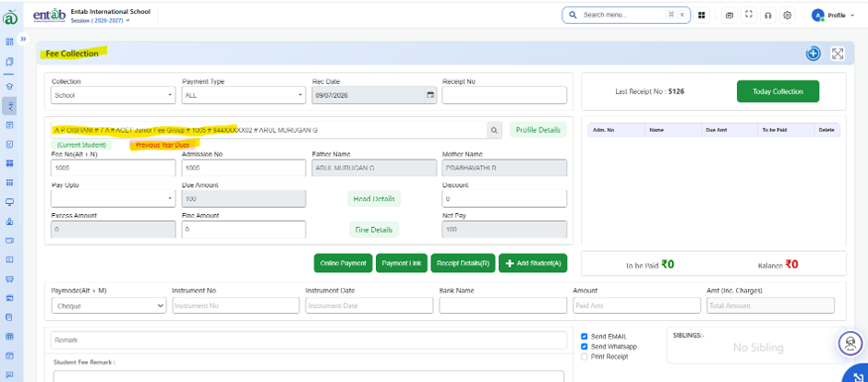
Task: Open Head Details
Action: (374, 199)
